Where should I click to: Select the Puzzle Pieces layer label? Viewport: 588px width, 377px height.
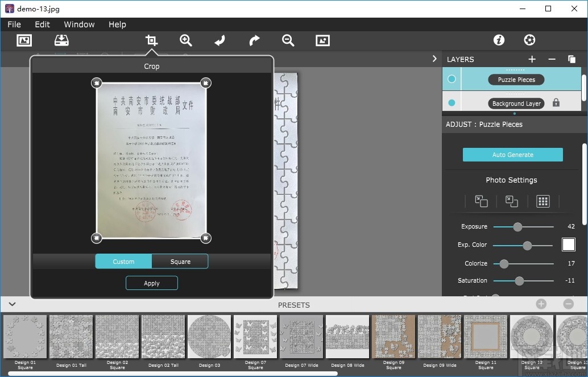[516, 80]
